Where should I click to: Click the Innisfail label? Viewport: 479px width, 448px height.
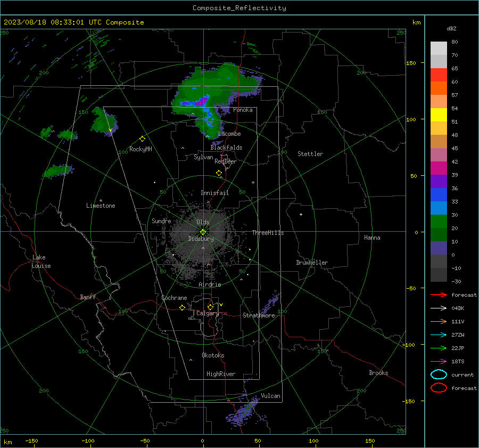(214, 193)
